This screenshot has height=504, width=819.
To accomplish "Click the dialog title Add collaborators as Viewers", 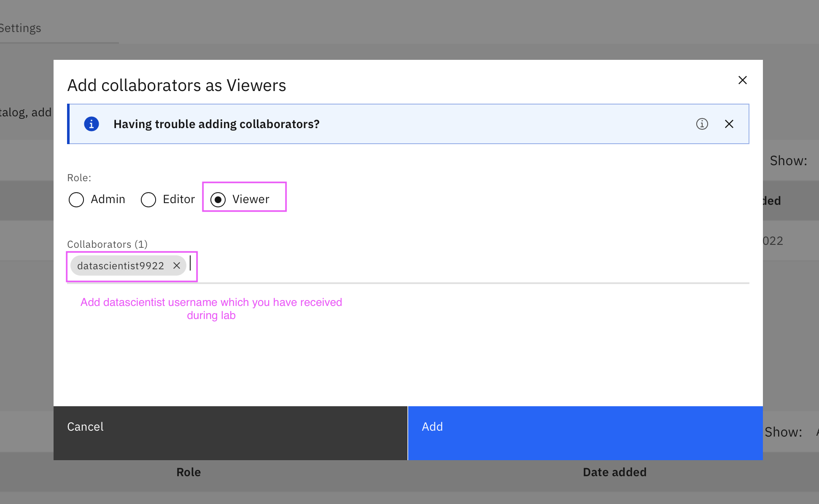I will 177,86.
